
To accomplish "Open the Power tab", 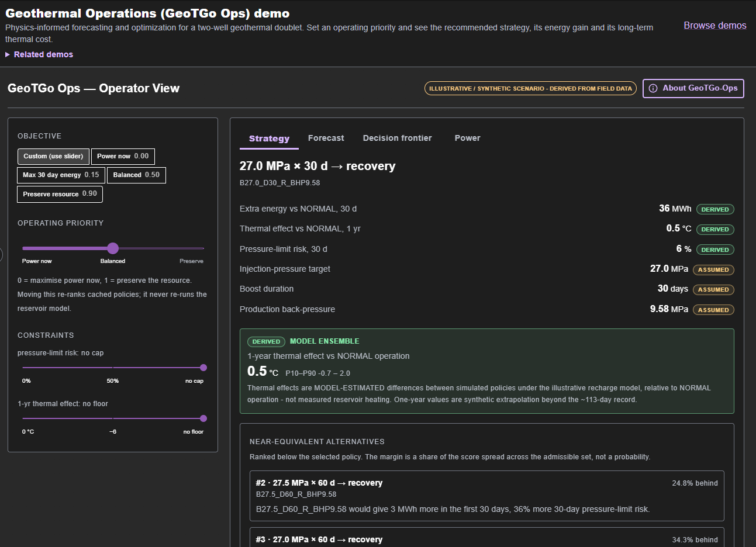I will coord(468,138).
